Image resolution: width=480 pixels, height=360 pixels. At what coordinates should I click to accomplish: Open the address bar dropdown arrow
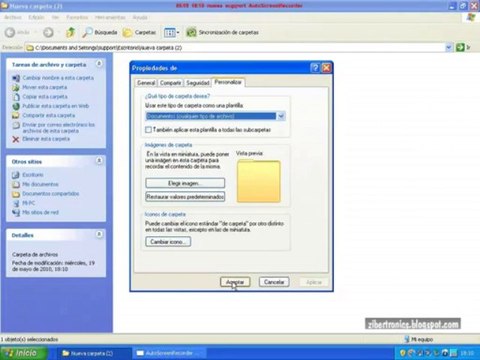pyautogui.click(x=449, y=48)
